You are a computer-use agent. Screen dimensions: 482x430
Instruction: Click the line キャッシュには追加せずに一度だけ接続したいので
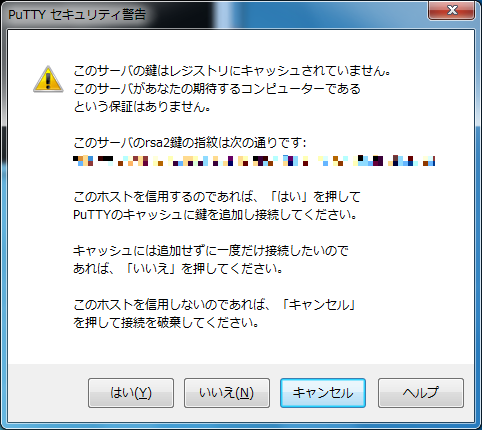click(x=211, y=251)
